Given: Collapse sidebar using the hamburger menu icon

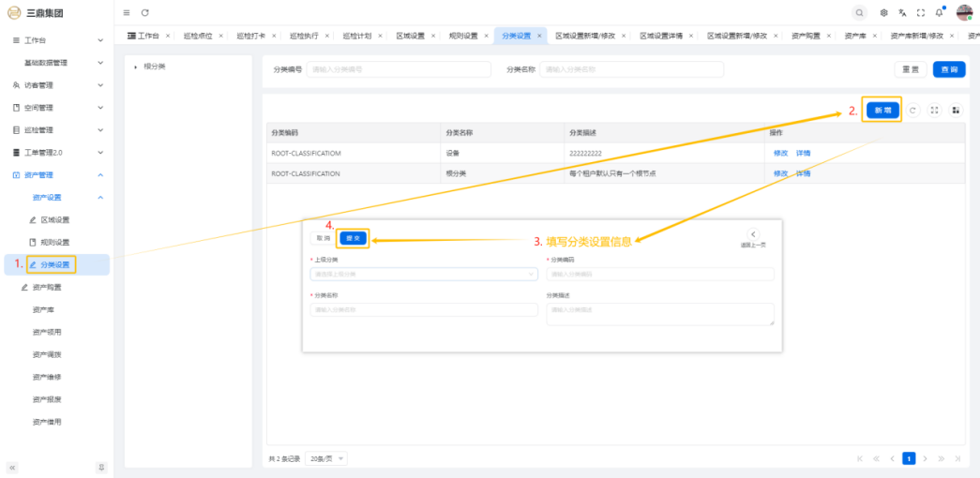Looking at the screenshot, I should (x=127, y=12).
